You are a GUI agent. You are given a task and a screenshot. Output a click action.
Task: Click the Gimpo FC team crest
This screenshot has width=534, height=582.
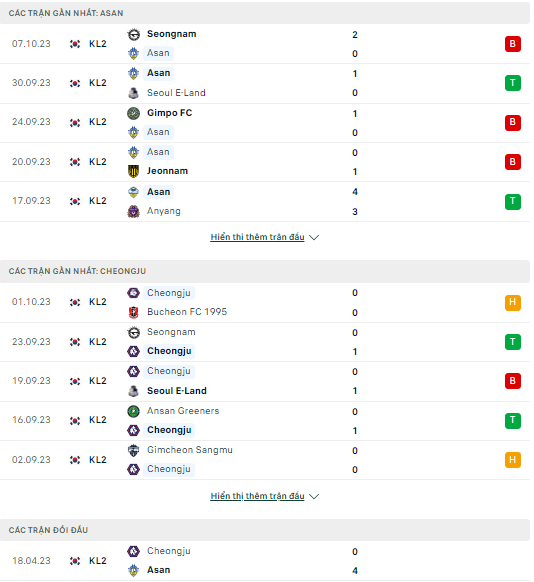[x=134, y=113]
